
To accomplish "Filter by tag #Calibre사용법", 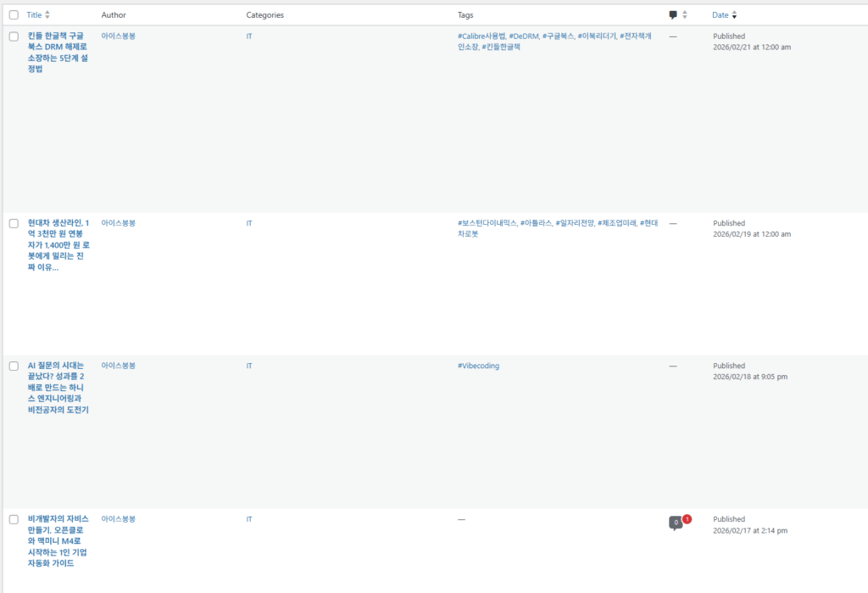I will [x=481, y=36].
